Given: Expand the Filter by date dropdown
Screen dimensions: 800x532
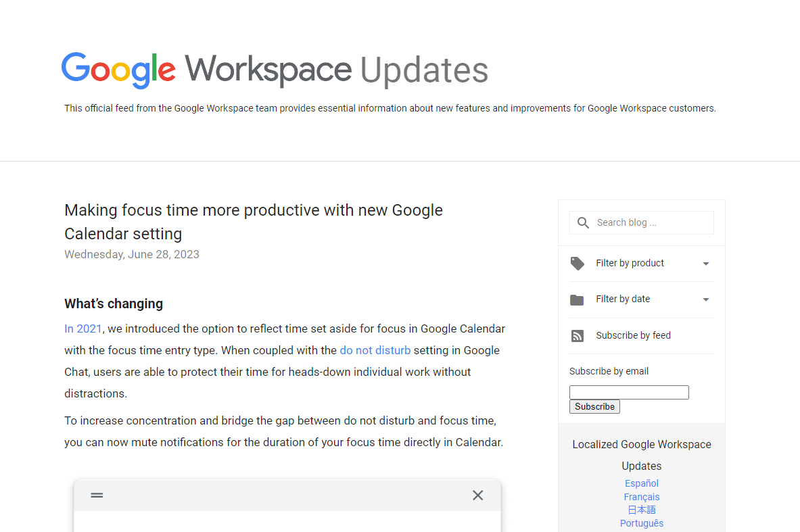Looking at the screenshot, I should (705, 299).
